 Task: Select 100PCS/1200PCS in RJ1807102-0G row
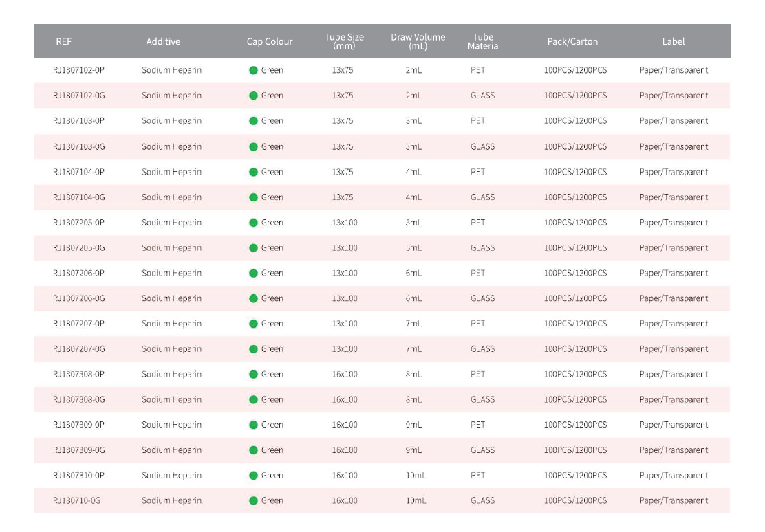click(575, 96)
